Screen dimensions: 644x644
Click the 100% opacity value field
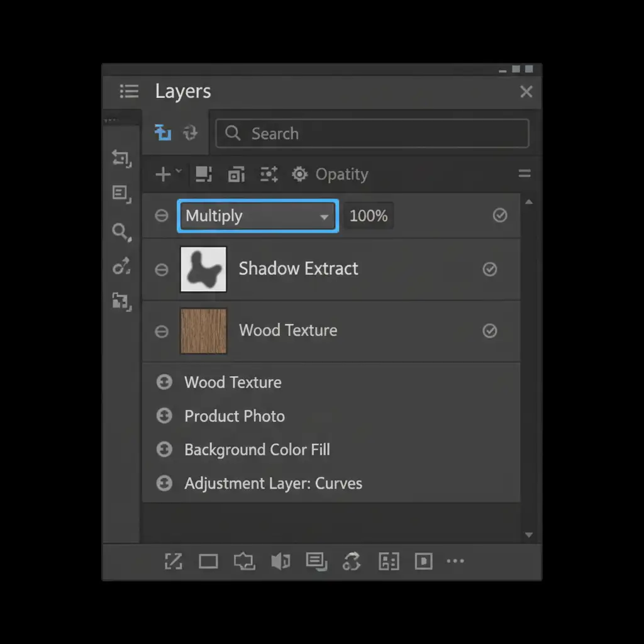point(369,216)
